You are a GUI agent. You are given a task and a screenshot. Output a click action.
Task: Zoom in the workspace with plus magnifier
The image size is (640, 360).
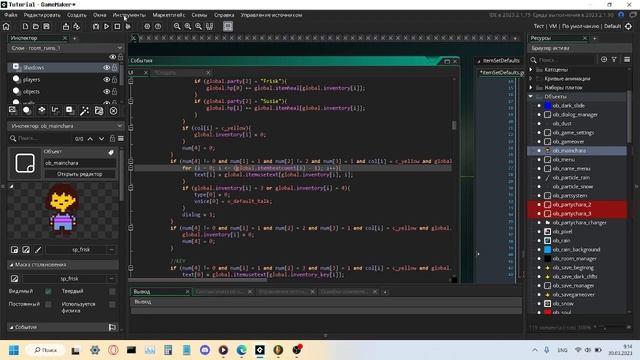[x=198, y=27]
